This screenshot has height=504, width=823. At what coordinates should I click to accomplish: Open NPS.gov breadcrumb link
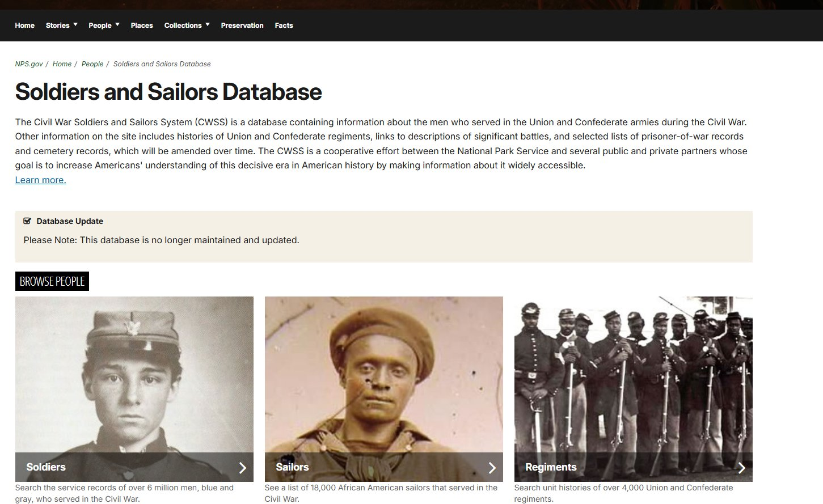click(x=29, y=64)
